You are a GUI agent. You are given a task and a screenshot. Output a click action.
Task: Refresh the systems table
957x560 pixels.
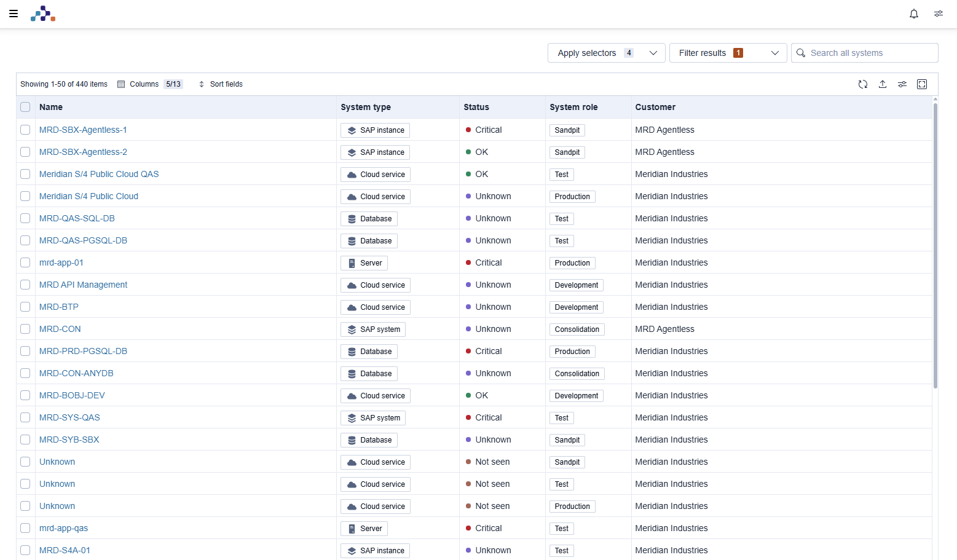pyautogui.click(x=863, y=84)
